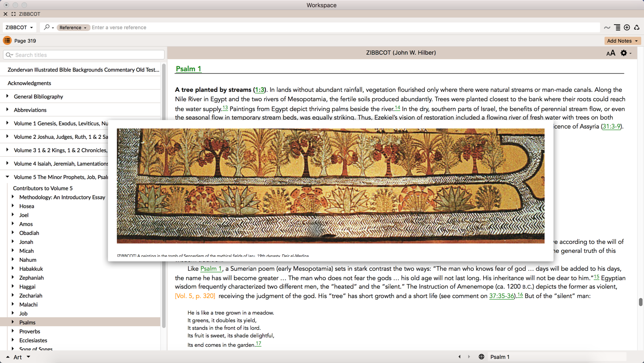
Task: Open the AA text size control
Action: [610, 53]
